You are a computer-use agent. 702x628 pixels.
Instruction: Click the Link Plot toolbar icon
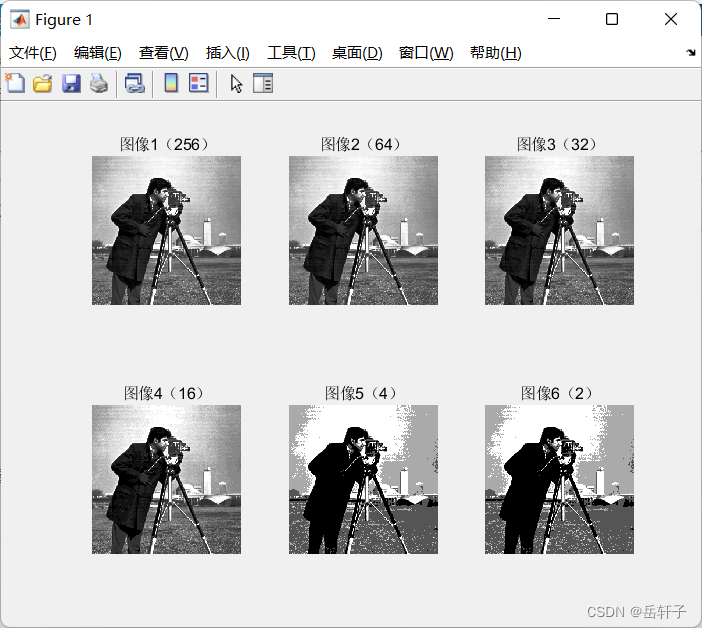pos(135,84)
